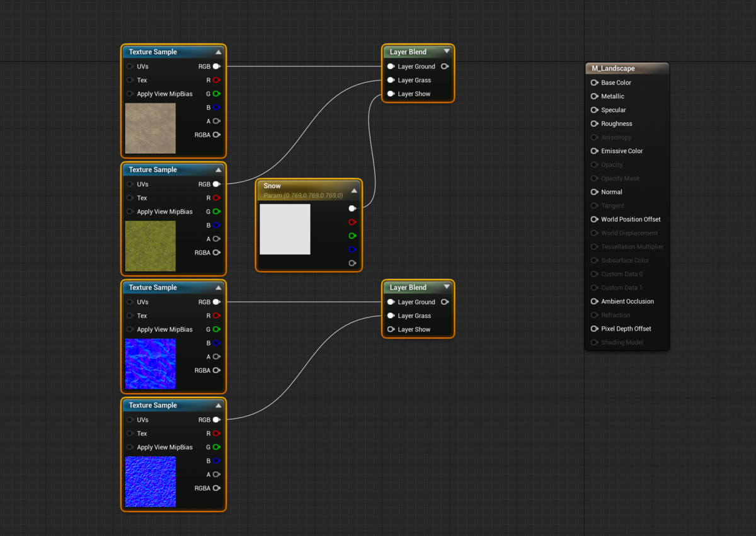Click the dimmed Refraction label
Viewport: 756px width, 536px height.
tap(616, 315)
